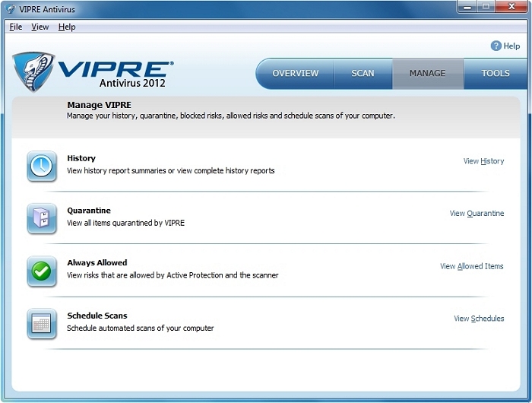Open the View Schedules link
532x403 pixels.
479,319
